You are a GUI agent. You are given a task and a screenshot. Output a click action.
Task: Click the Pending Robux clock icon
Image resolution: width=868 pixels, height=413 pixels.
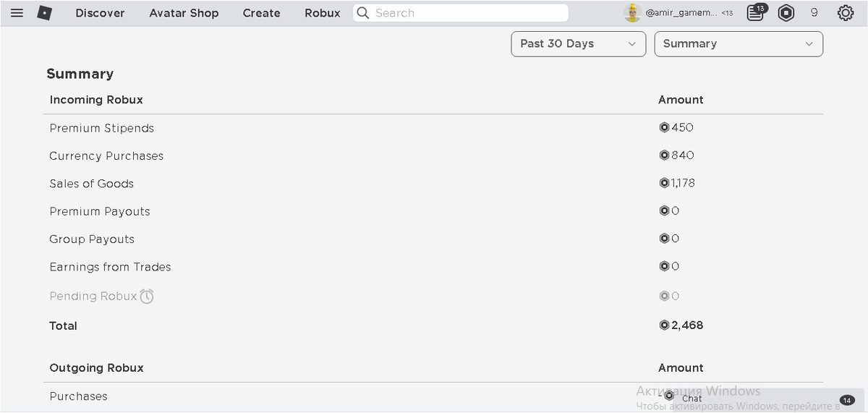(x=147, y=296)
